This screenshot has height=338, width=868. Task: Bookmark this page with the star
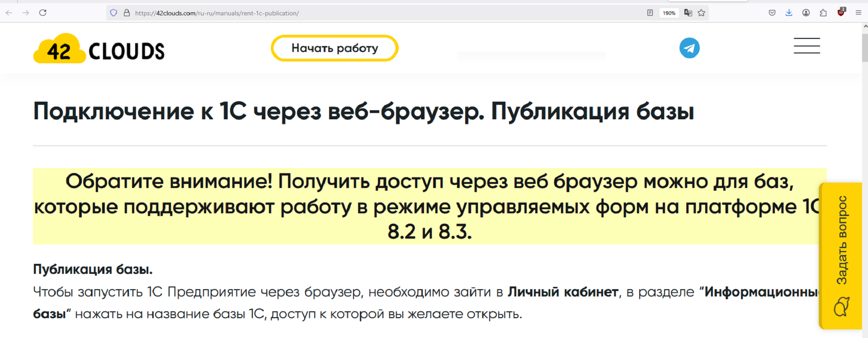pyautogui.click(x=702, y=13)
